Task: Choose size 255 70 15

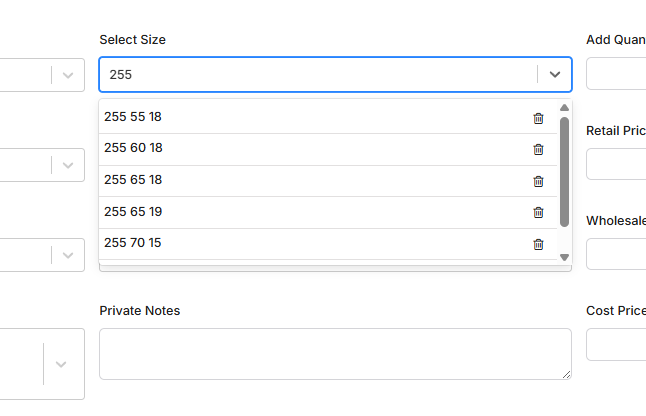Action: pos(328,244)
